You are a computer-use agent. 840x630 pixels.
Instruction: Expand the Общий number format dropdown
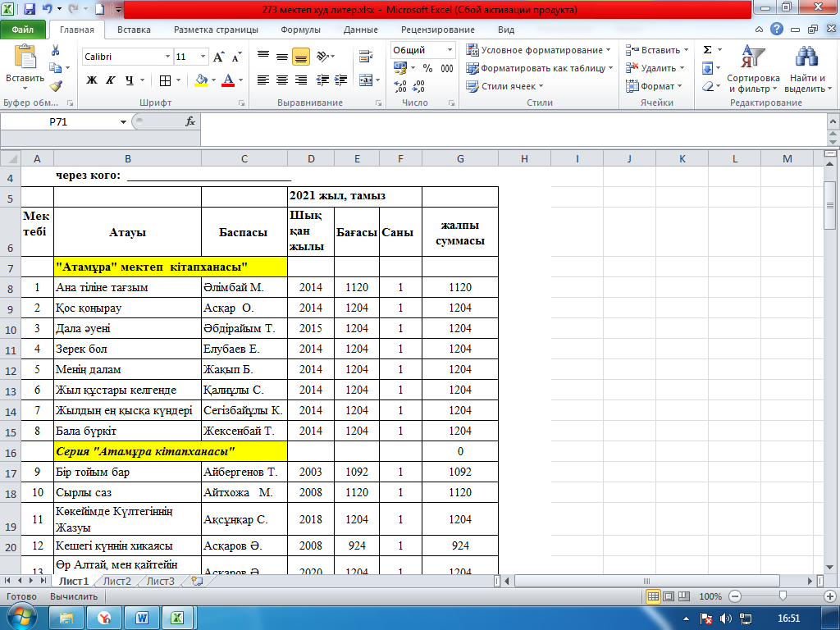click(x=449, y=50)
